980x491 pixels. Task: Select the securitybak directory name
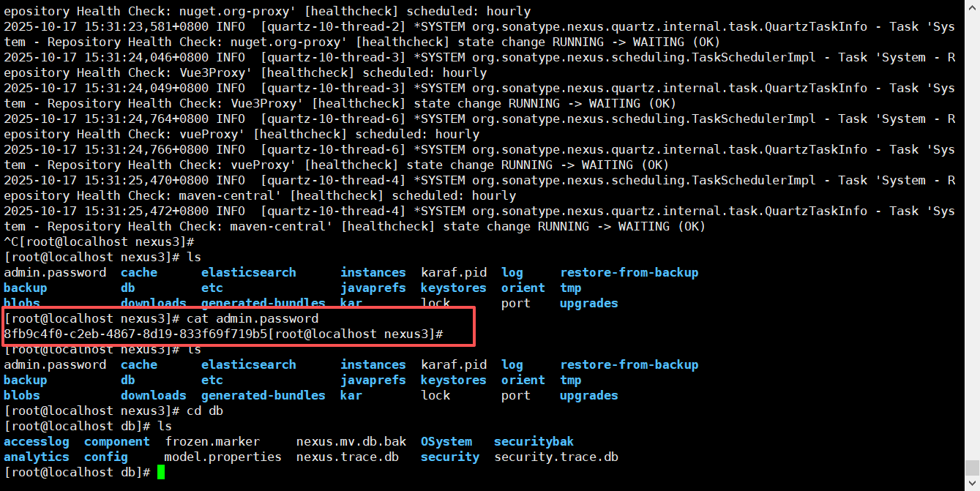(x=534, y=442)
